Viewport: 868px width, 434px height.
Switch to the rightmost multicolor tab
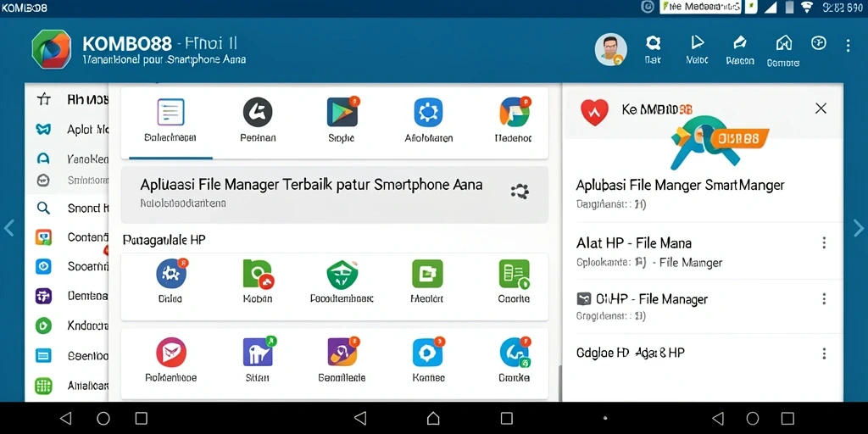(x=513, y=122)
